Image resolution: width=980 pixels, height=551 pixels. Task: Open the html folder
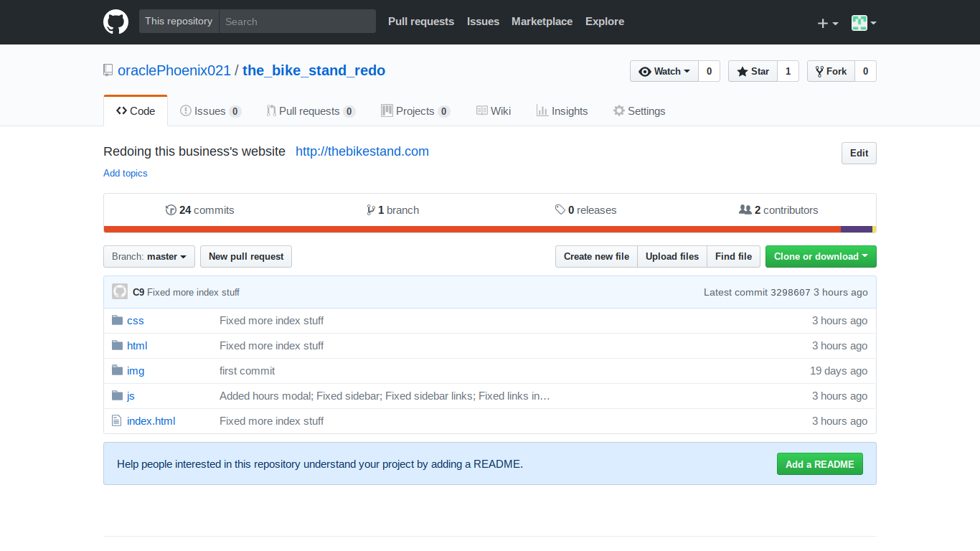(137, 346)
